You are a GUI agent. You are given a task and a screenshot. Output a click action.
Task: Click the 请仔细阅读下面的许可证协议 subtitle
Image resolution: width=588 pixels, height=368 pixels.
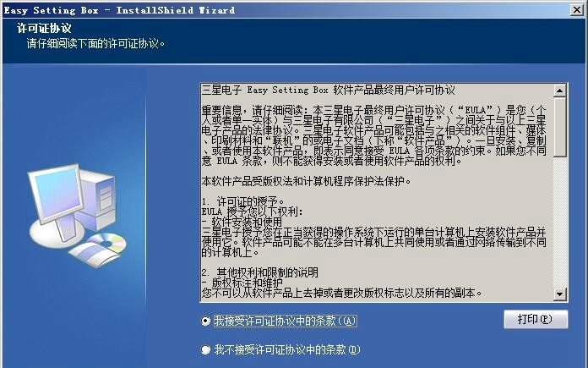[95, 43]
